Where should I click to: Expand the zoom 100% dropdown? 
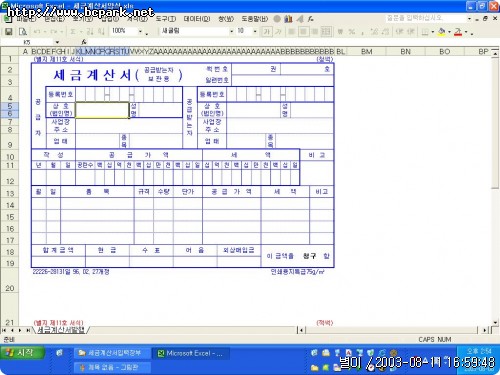[140, 32]
